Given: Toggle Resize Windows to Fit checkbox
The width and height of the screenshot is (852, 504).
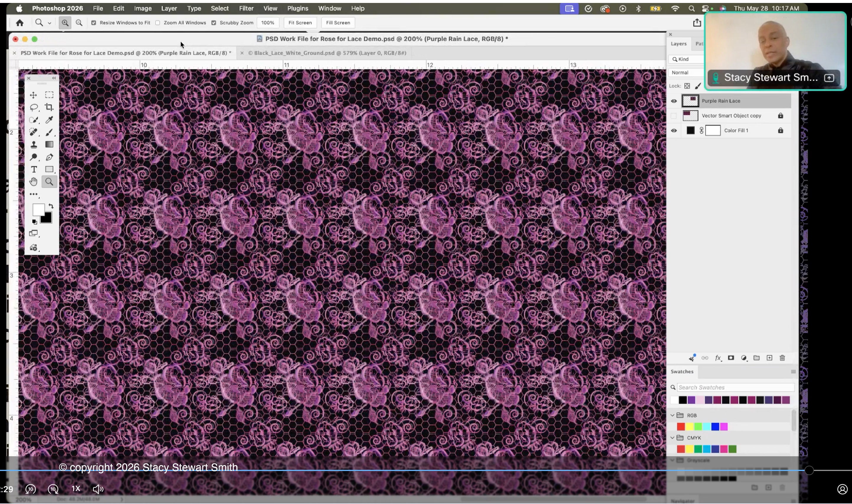Looking at the screenshot, I should 94,23.
